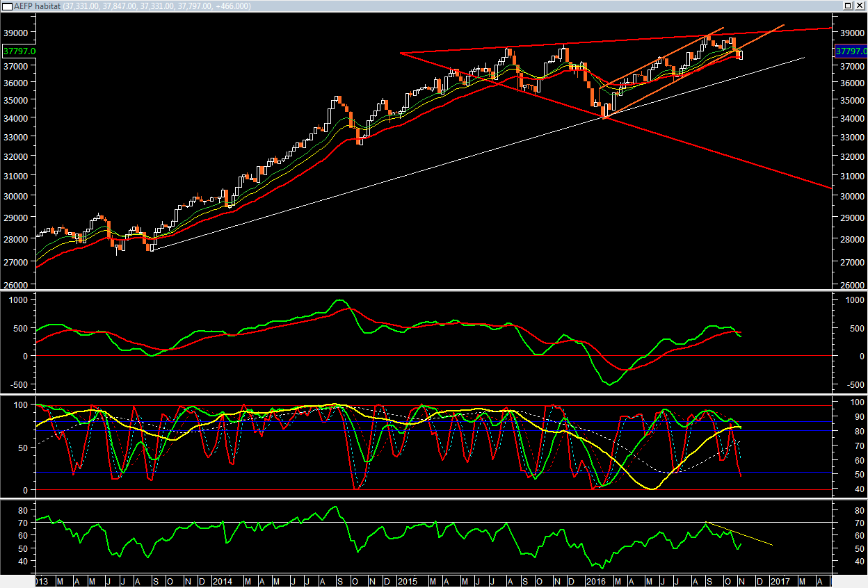The image size is (868, 588).
Task: Click the 2016 label on the time axis
Action: click(596, 581)
